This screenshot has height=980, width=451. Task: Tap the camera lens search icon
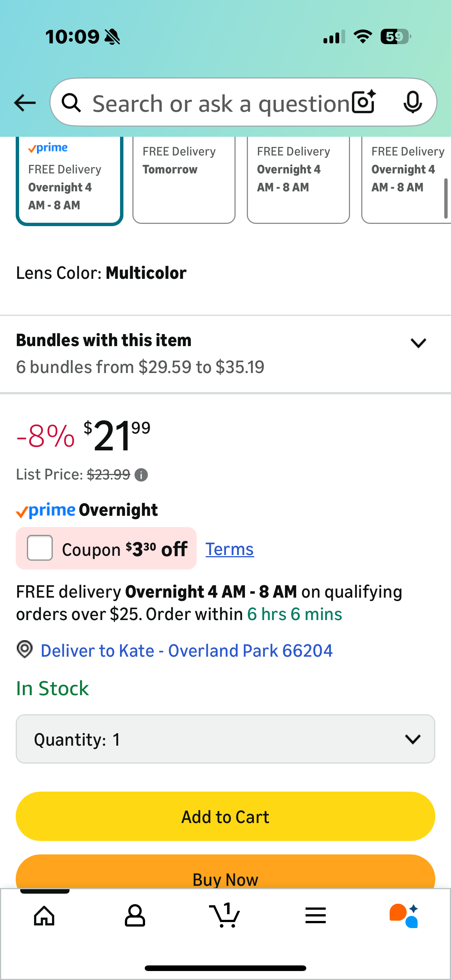(363, 102)
